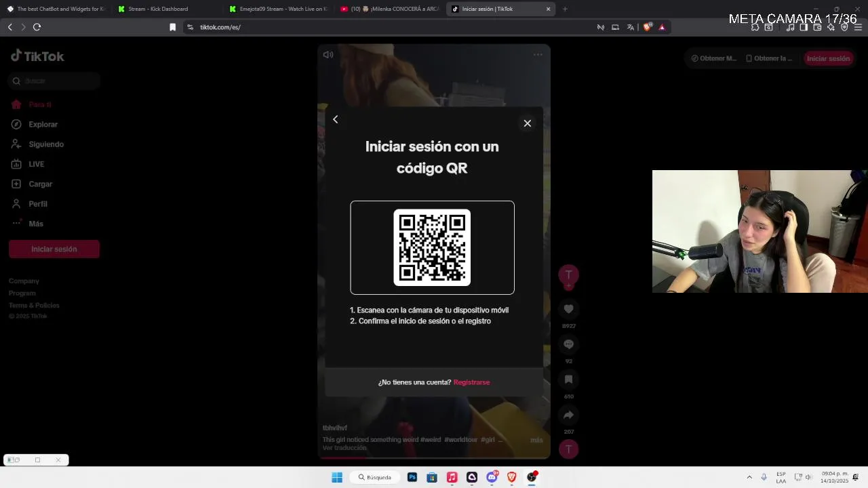Screen dimensions: 868x488
Task: Switch to Emejota09 Stream tab
Action: click(x=278, y=9)
